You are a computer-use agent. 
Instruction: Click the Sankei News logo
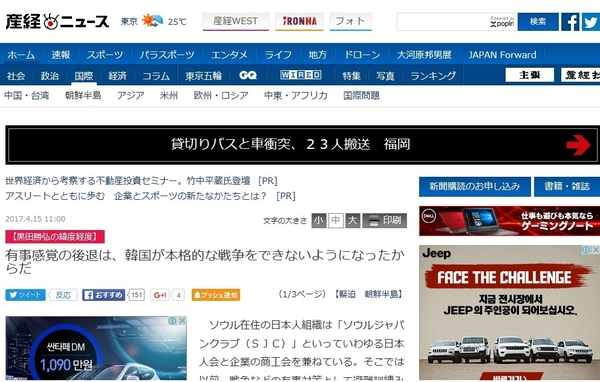point(57,21)
